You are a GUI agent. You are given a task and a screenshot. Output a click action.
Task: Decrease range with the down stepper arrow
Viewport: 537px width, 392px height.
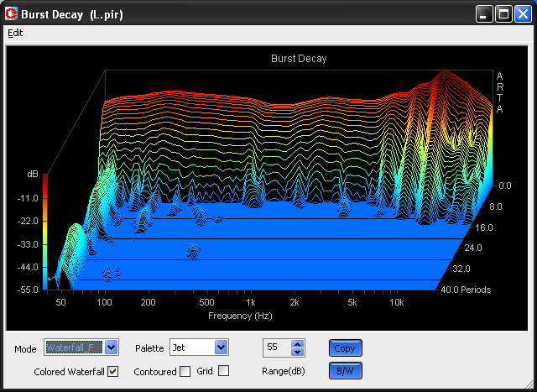(x=298, y=352)
